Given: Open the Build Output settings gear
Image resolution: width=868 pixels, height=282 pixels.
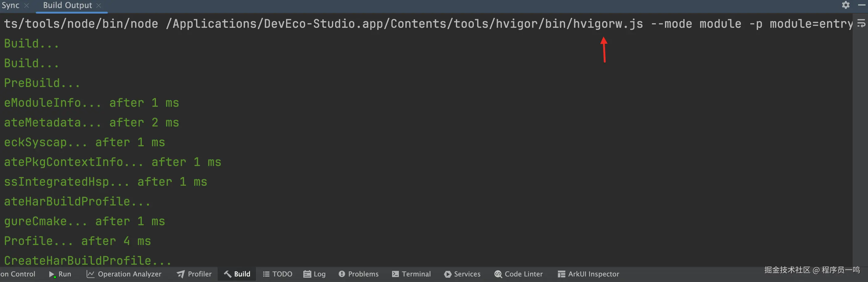Looking at the screenshot, I should click(x=845, y=5).
